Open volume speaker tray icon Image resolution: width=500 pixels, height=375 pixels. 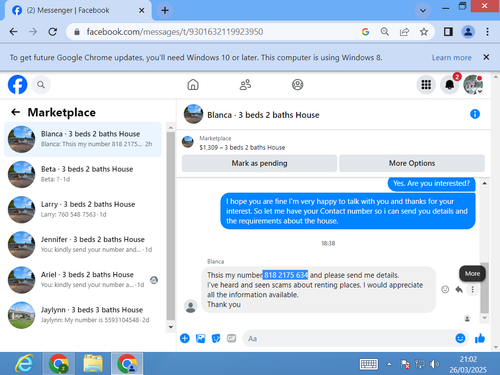pyautogui.click(x=434, y=364)
